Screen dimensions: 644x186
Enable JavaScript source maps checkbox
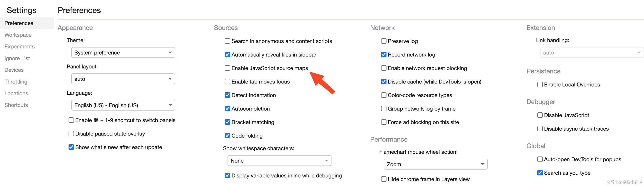227,68
